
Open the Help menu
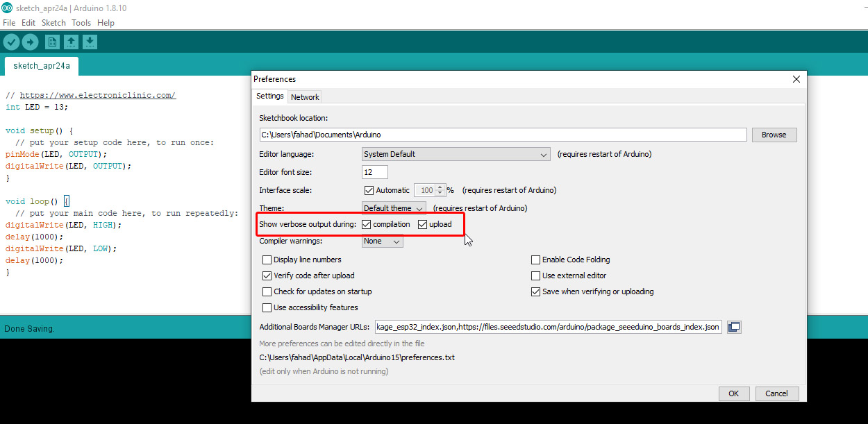click(x=106, y=23)
